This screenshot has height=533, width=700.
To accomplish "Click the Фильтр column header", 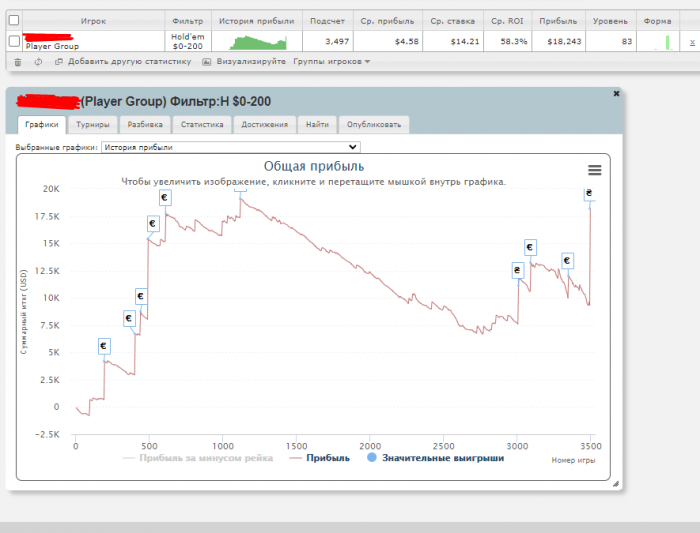I will click(188, 21).
